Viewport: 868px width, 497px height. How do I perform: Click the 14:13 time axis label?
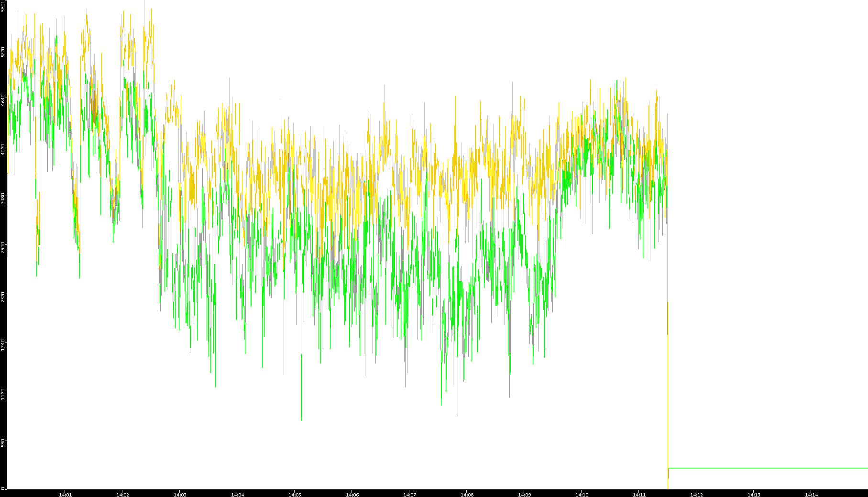pos(754,494)
